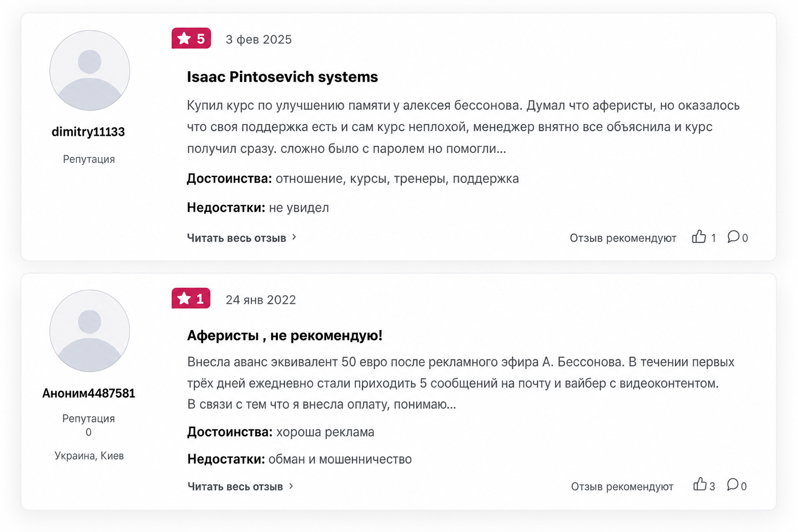
Task: Open comment bubble on the Аноним4487581 review
Action: coord(733,485)
